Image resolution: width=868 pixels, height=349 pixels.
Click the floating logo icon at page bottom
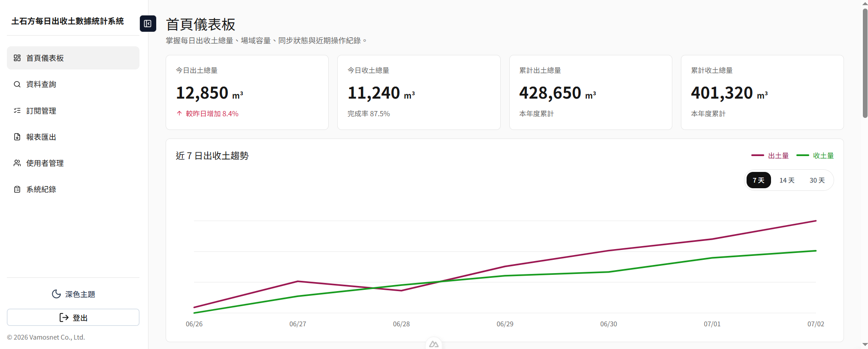coord(434,344)
